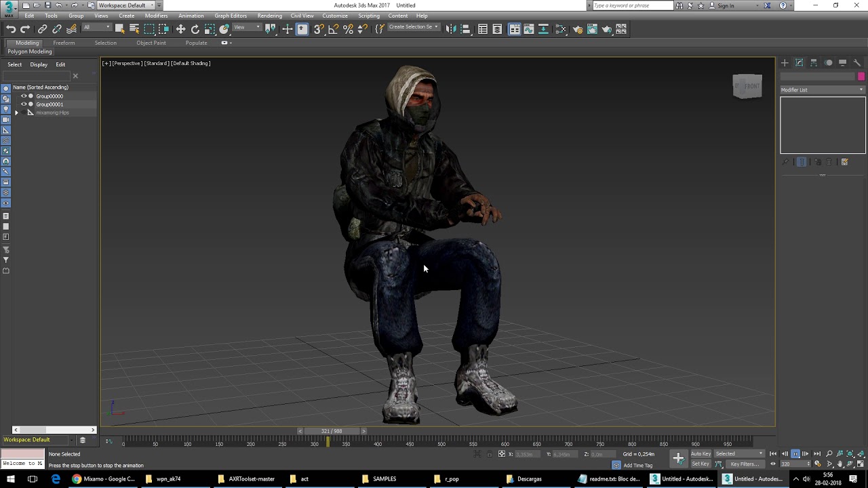Switch to the Object Paint ribbon tab

coord(151,43)
